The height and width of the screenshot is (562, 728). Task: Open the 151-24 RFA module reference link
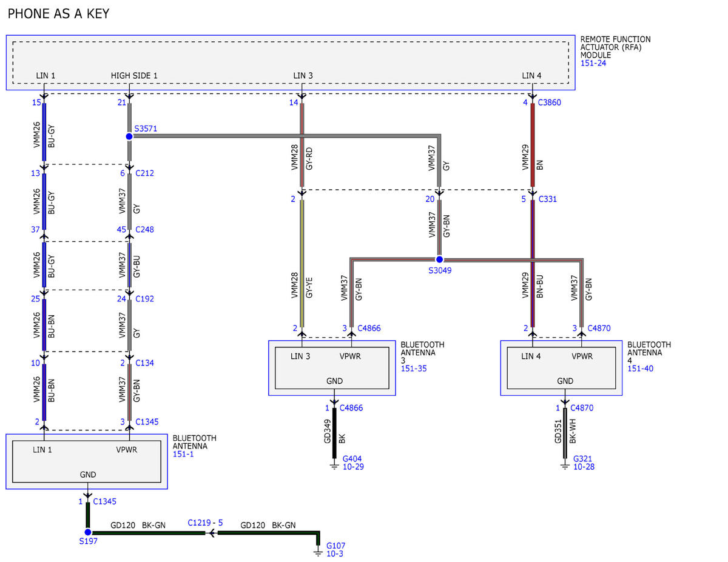(x=593, y=63)
